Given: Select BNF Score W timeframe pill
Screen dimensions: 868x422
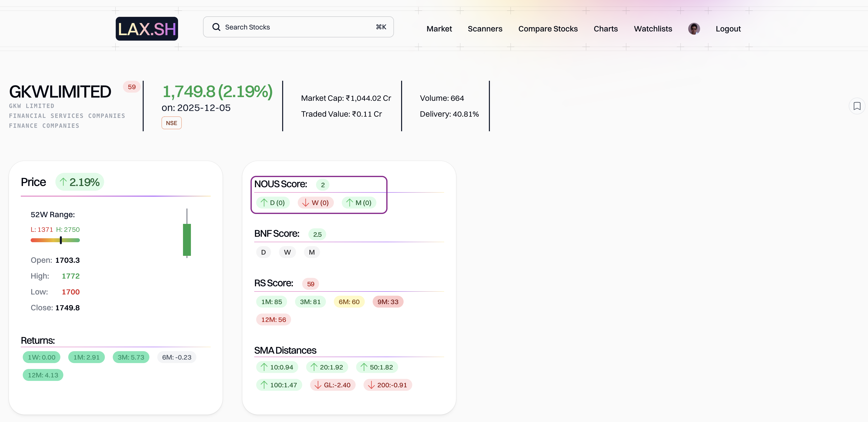Looking at the screenshot, I should click(287, 252).
